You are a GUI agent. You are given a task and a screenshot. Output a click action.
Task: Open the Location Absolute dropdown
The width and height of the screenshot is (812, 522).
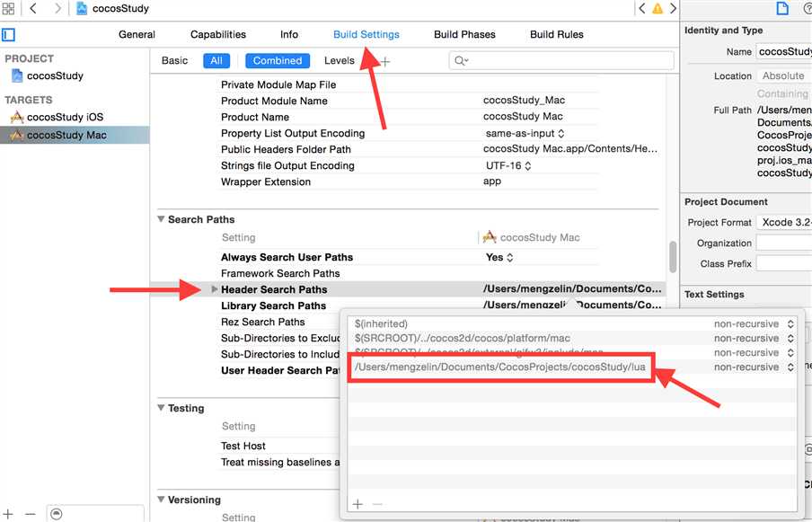pyautogui.click(x=784, y=76)
